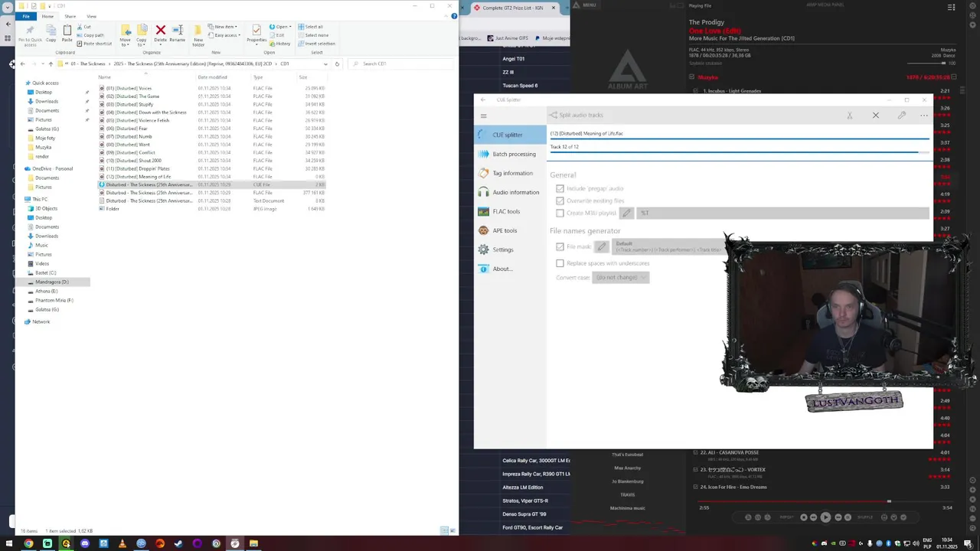Click the scissors cut icon in CUE Splitter
Image resolution: width=980 pixels, height=551 pixels.
point(850,116)
